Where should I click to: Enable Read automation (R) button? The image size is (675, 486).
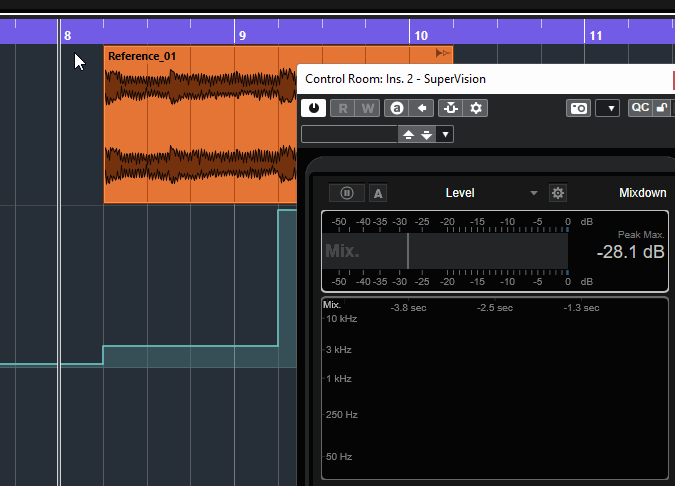[343, 108]
